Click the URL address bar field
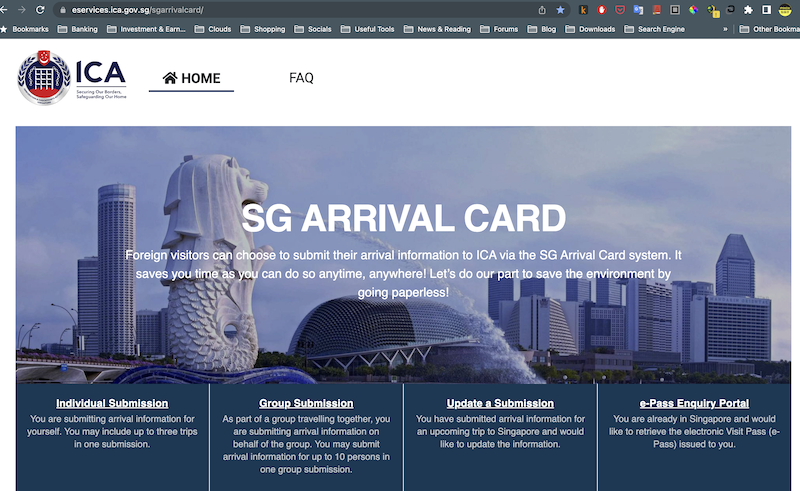This screenshot has width=800, height=491. click(x=300, y=9)
